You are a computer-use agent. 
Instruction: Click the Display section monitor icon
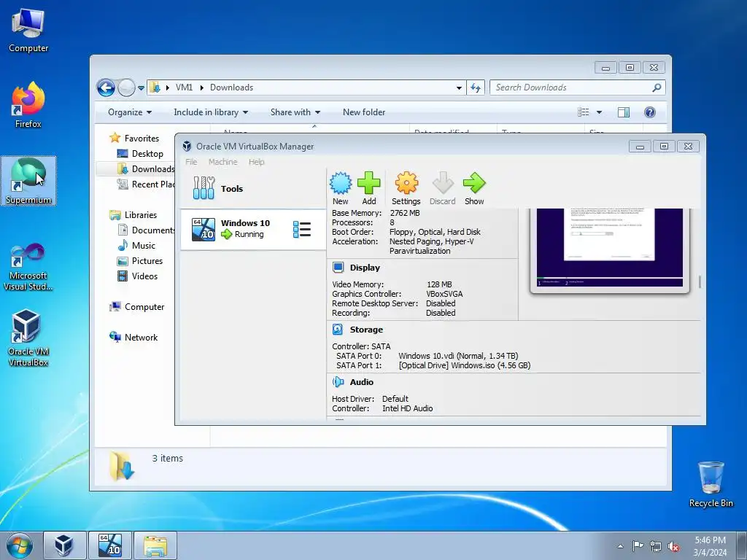coord(338,268)
